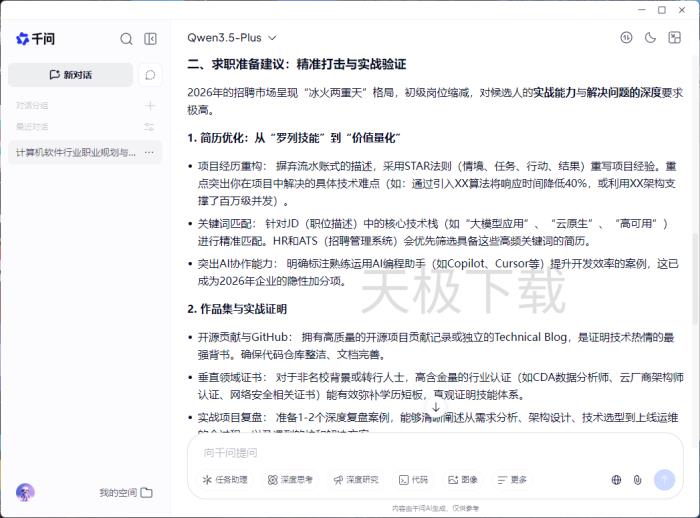This screenshot has width=700, height=518.
Task: Open the 最近对话 filter settings icon
Action: [150, 127]
